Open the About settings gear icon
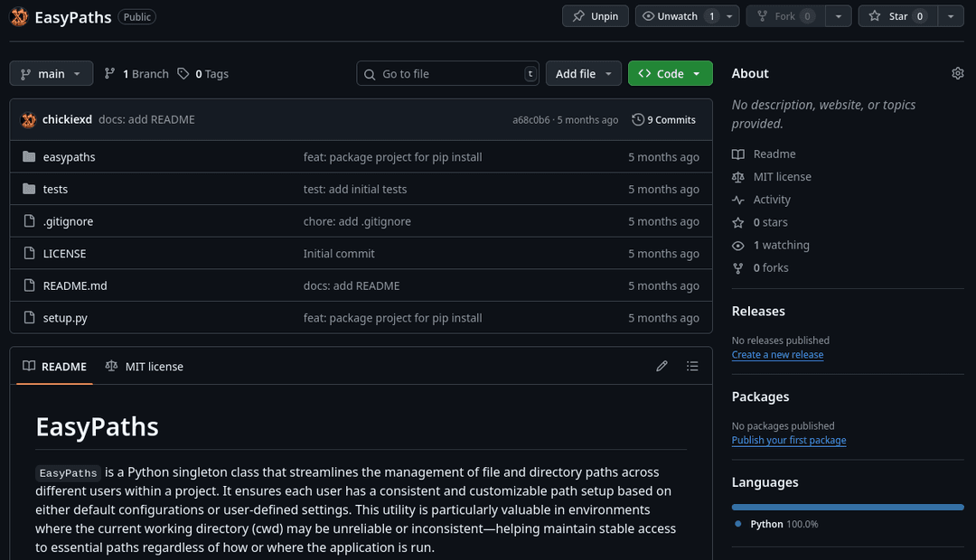The image size is (976, 560). click(x=957, y=73)
